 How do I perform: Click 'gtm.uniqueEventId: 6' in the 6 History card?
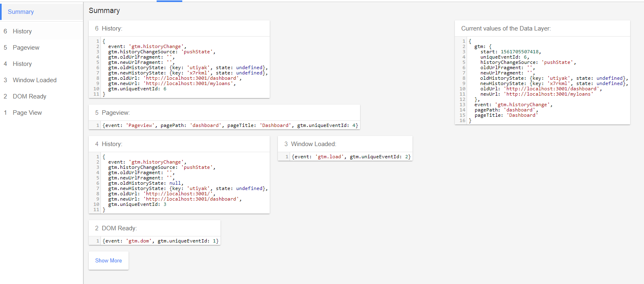(x=137, y=89)
